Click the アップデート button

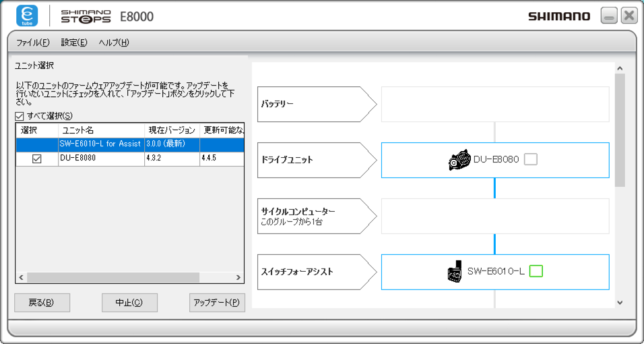(x=216, y=302)
